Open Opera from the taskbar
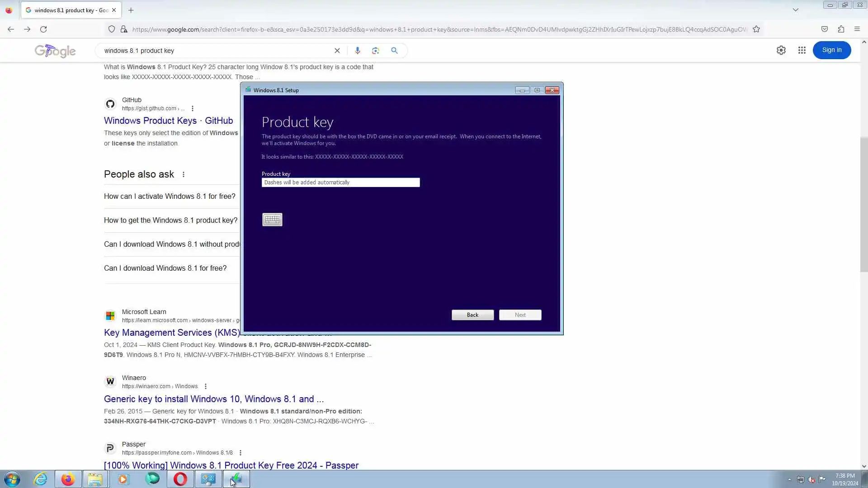 point(180,479)
